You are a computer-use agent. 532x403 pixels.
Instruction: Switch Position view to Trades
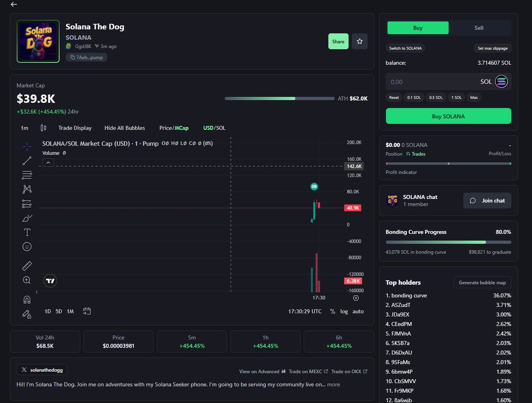point(415,154)
